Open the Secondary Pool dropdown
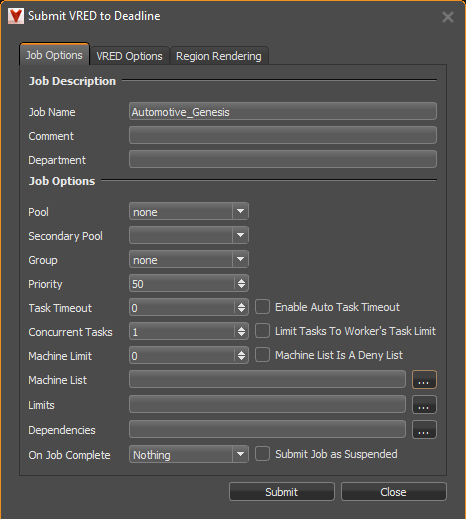This screenshot has height=519, width=466. [189, 235]
